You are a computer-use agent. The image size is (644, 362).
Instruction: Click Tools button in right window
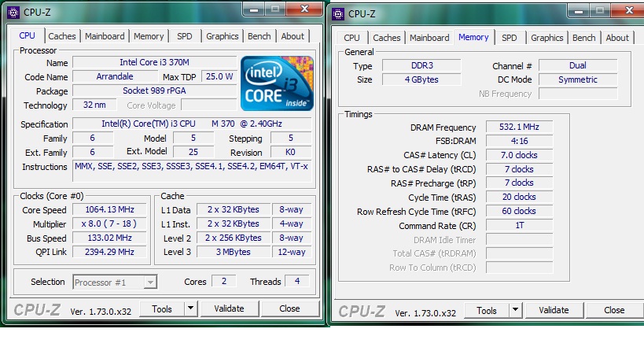(x=487, y=310)
